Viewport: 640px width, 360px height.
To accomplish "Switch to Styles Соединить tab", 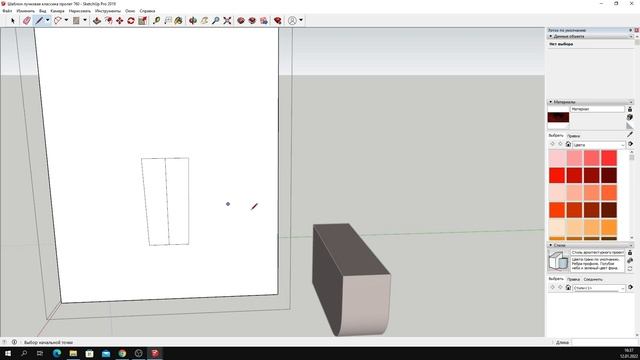I will coord(593,279).
